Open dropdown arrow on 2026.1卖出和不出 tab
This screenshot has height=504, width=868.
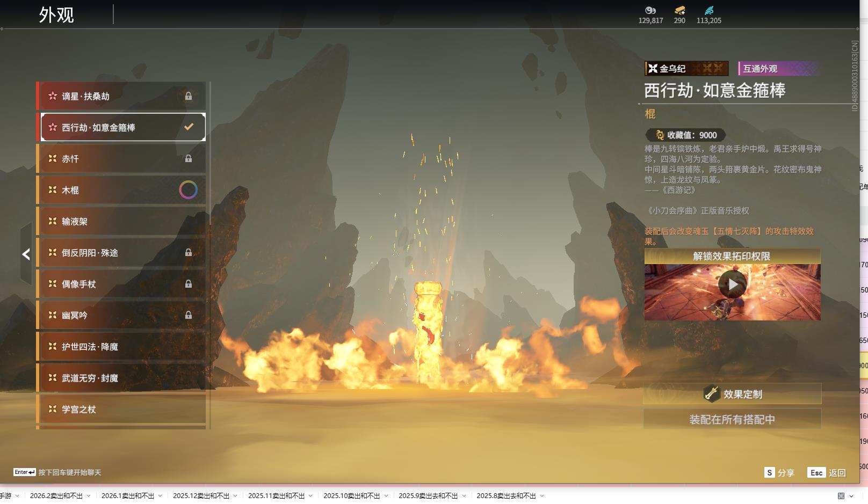point(160,496)
